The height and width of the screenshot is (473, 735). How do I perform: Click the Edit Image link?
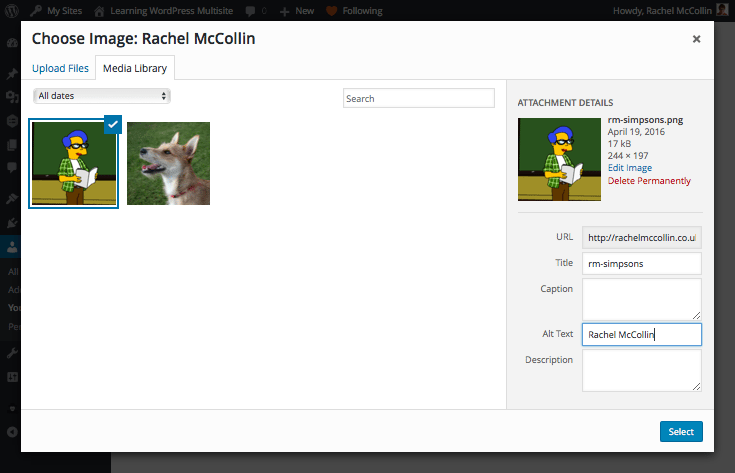coord(630,168)
